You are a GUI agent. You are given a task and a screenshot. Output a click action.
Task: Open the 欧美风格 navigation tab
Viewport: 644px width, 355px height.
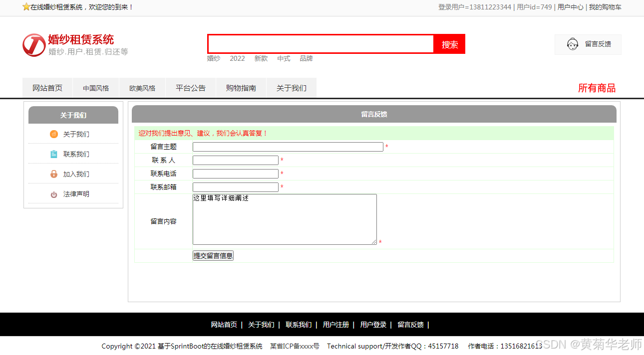click(x=142, y=88)
